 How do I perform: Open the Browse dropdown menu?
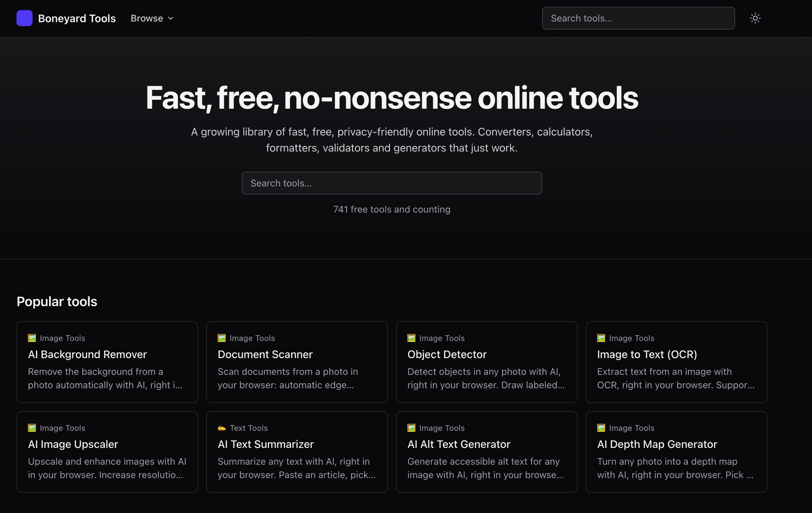[x=152, y=18]
